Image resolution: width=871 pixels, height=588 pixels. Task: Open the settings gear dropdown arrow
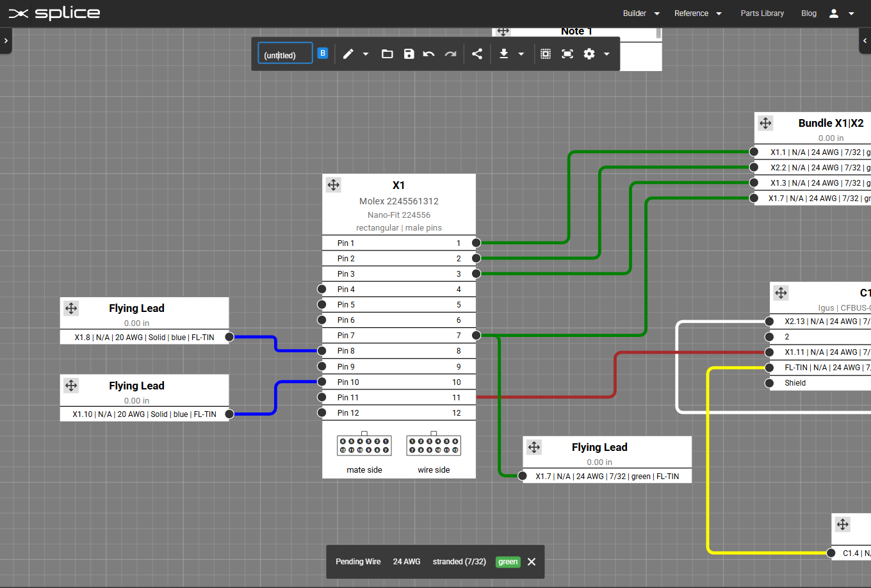click(606, 54)
